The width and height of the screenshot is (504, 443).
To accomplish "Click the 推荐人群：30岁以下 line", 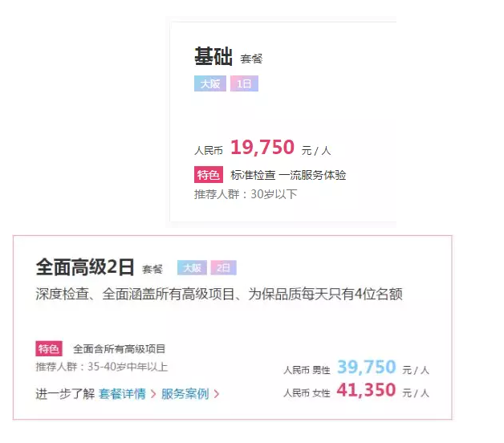I will coord(246,194).
